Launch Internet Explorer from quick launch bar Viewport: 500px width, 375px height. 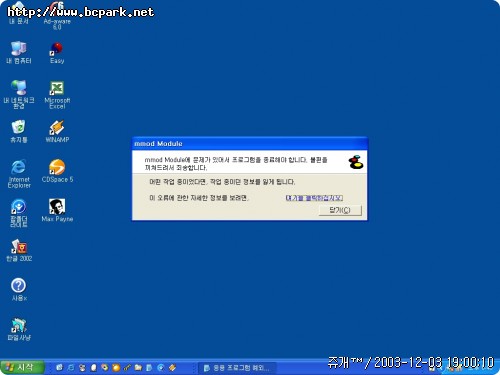click(71, 367)
